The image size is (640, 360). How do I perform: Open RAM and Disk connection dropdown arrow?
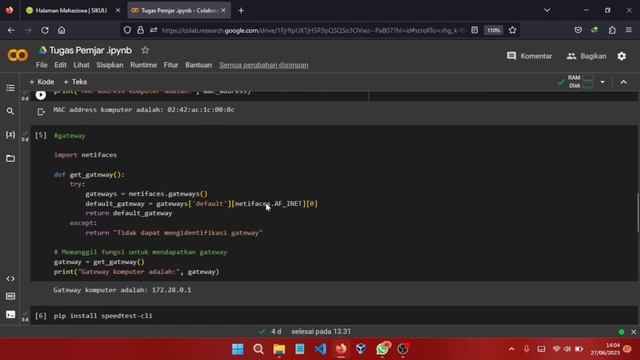(x=602, y=82)
